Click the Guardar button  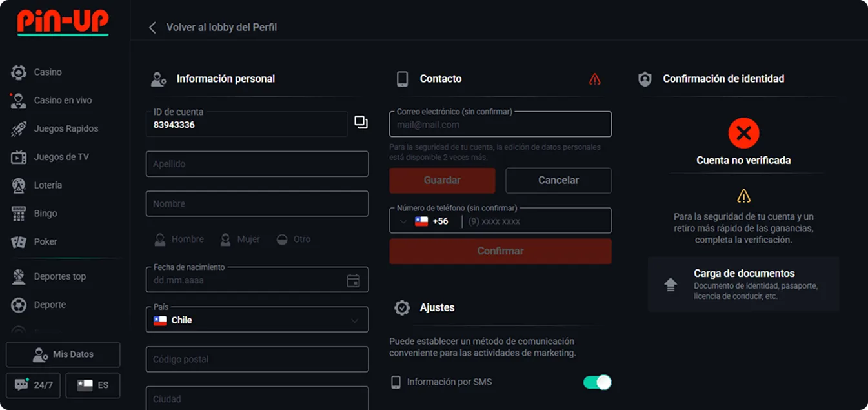[442, 180]
